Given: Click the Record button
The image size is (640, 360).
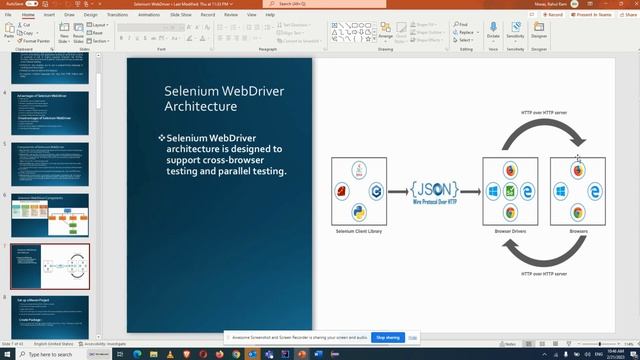Looking at the screenshot, I should tap(553, 15).
